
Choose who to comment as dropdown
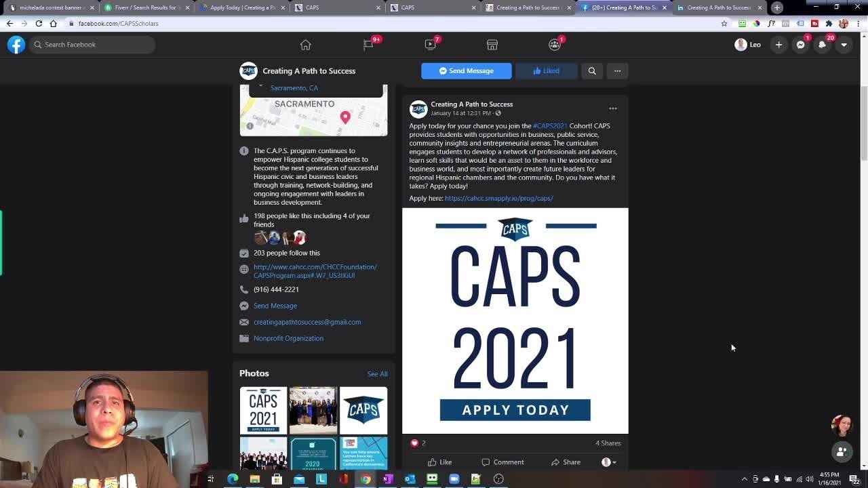point(609,462)
